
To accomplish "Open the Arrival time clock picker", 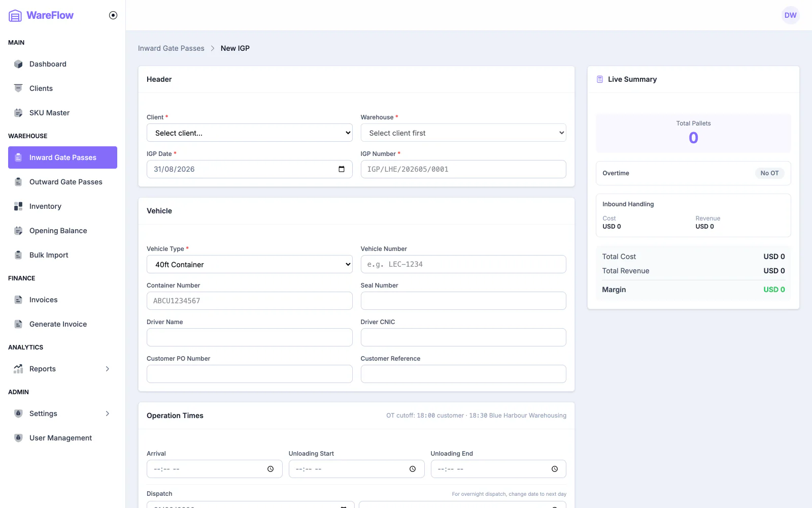I will (270, 469).
